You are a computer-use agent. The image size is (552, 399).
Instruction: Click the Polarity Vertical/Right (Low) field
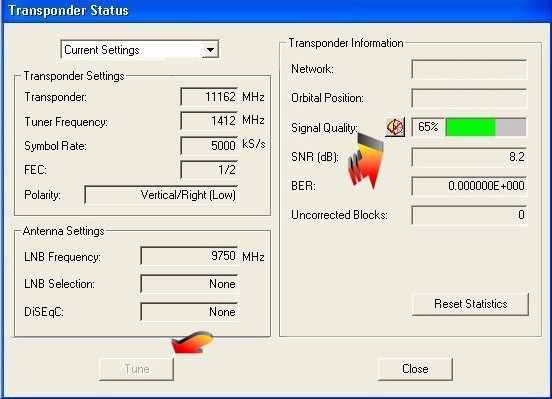[x=161, y=195]
